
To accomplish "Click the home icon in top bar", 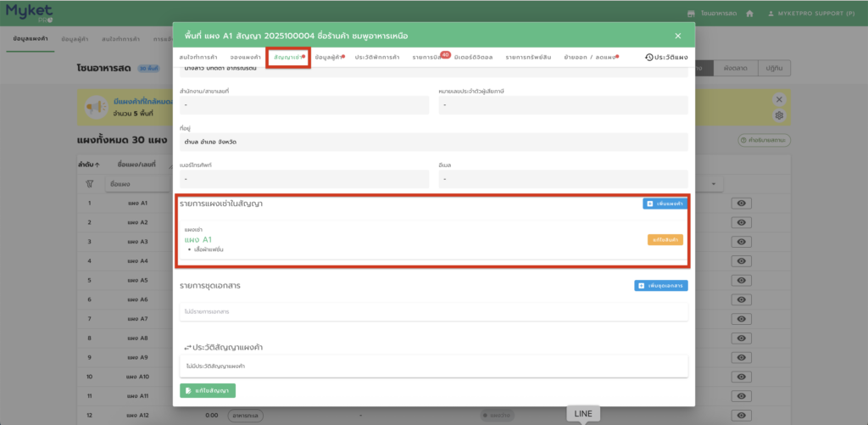I will click(x=748, y=14).
